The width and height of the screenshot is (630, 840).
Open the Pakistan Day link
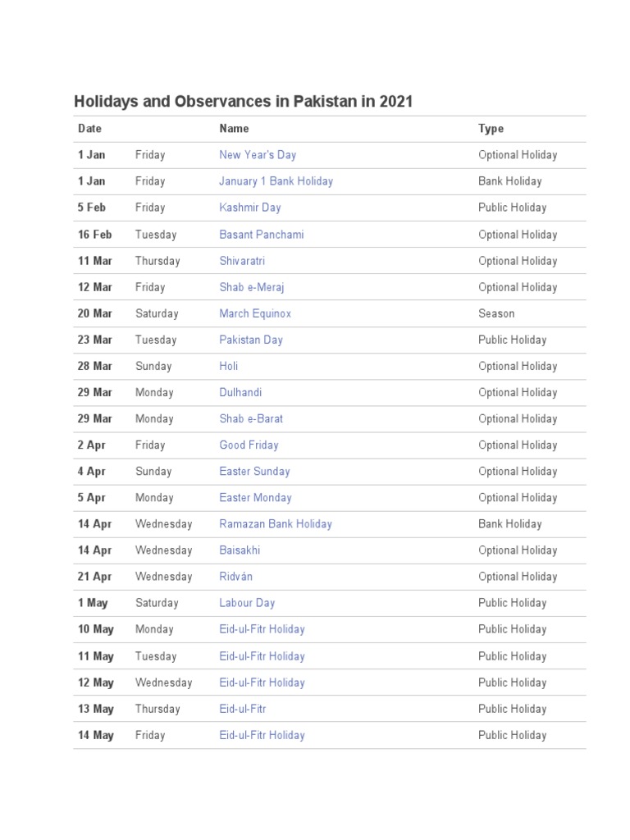pos(251,340)
